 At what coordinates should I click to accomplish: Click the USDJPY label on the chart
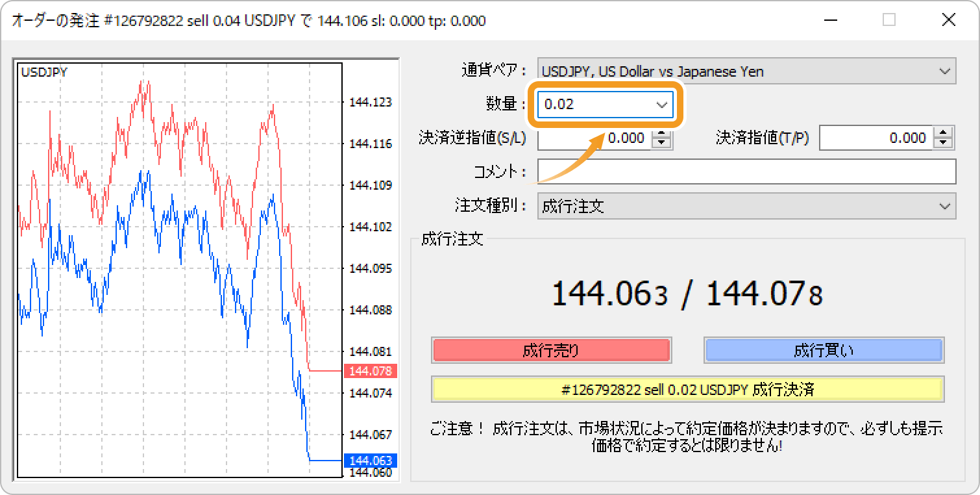pyautogui.click(x=44, y=72)
